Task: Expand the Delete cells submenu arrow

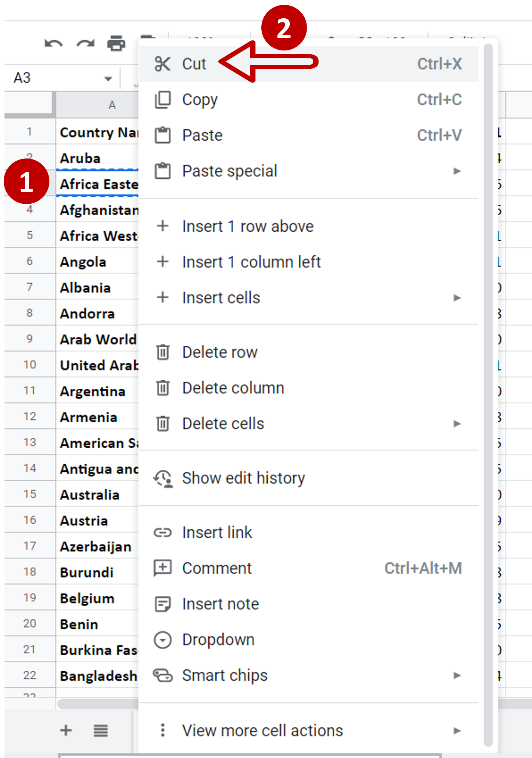Action: pos(457,424)
